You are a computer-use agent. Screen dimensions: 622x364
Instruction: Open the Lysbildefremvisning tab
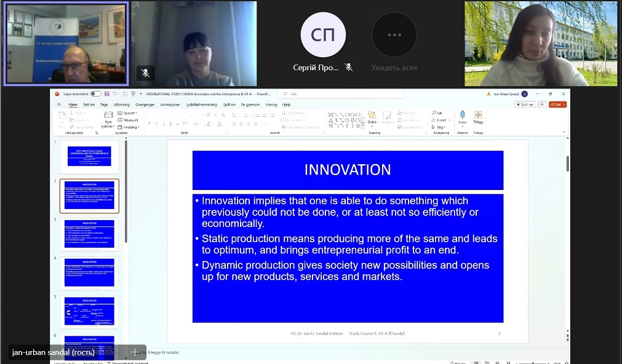202,105
